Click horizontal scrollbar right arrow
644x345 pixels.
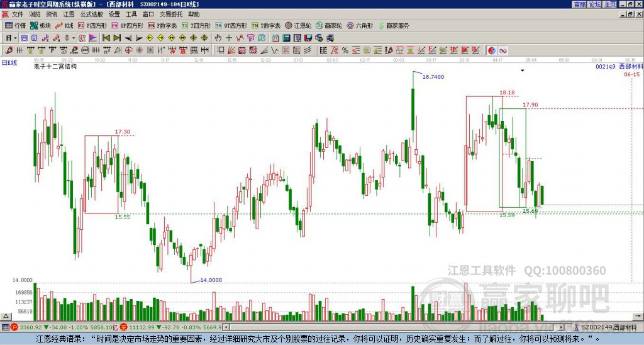[x=562, y=327]
